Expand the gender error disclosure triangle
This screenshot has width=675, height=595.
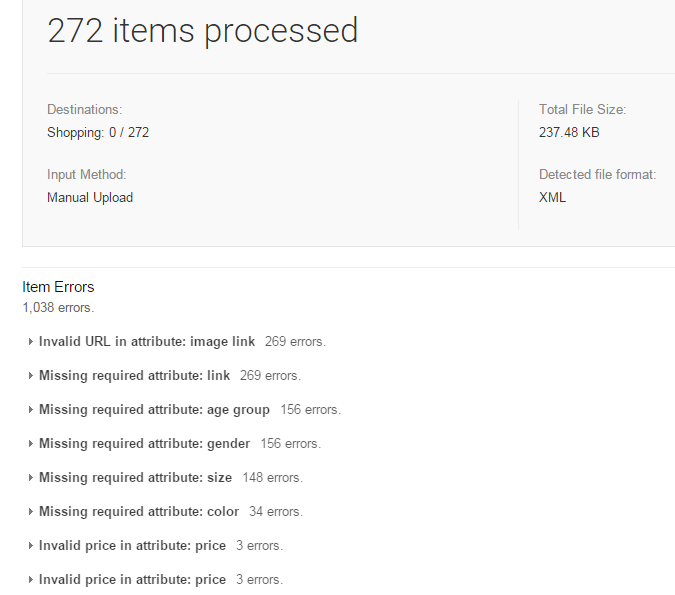tap(32, 444)
